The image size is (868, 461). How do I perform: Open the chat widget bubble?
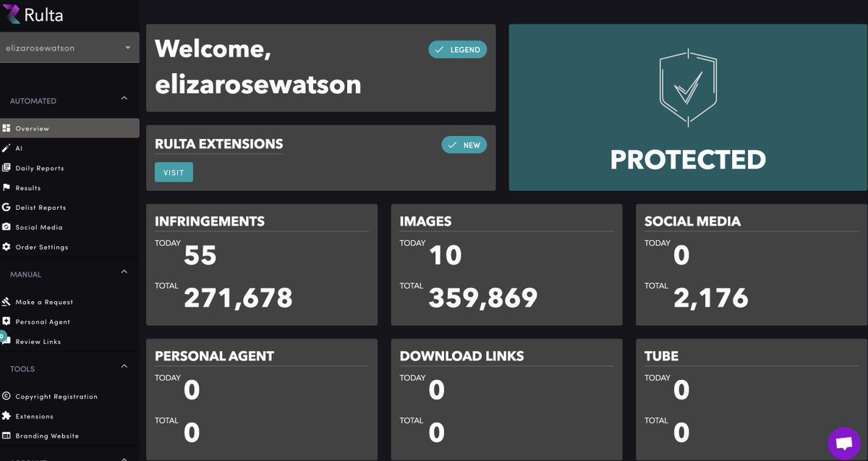[x=844, y=442]
